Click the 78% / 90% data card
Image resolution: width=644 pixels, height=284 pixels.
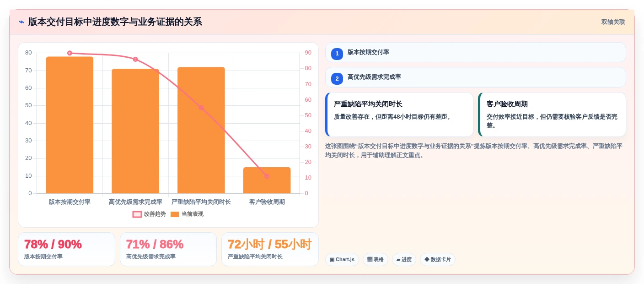(66, 249)
